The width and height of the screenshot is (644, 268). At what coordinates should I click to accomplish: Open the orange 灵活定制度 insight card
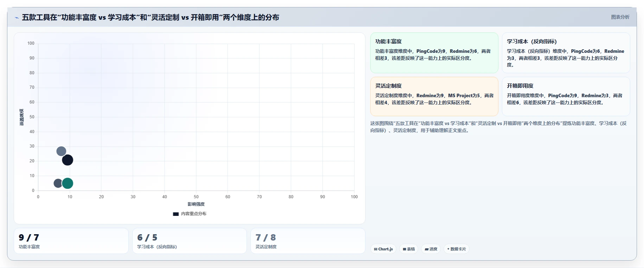(434, 96)
